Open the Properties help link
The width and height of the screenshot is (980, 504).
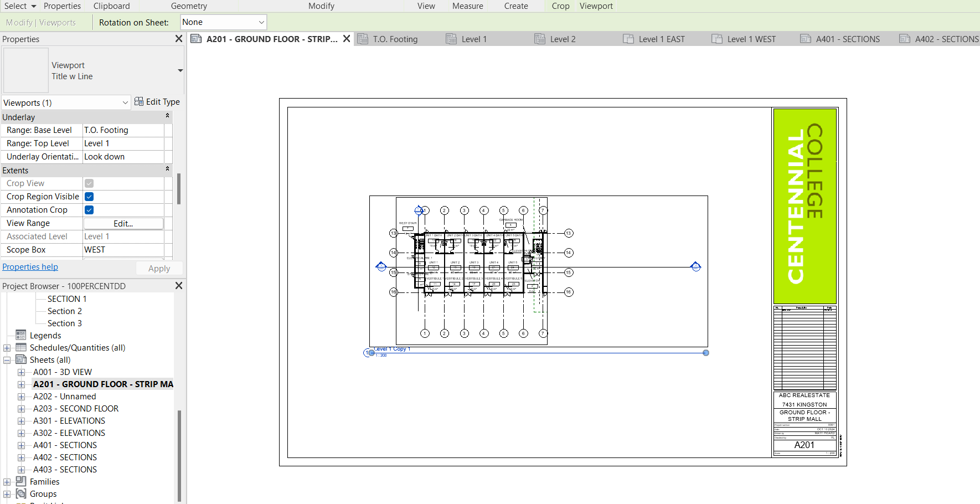pos(30,266)
